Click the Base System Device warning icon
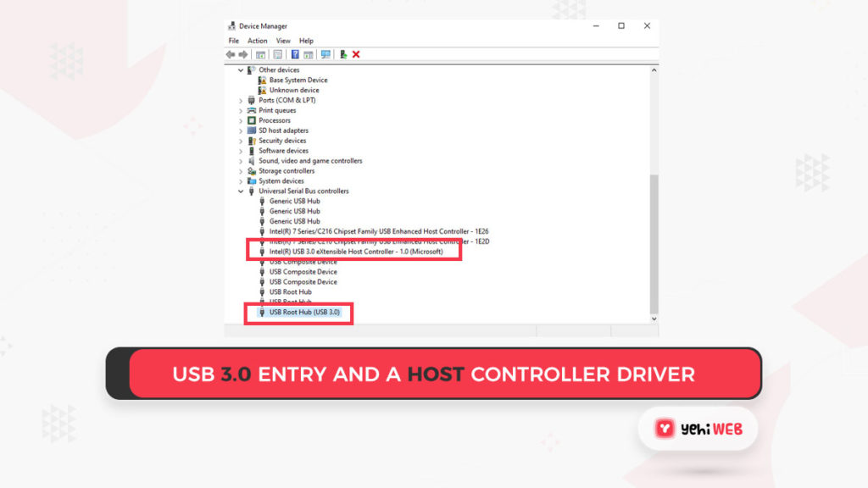This screenshot has height=488, width=868. [x=263, y=80]
